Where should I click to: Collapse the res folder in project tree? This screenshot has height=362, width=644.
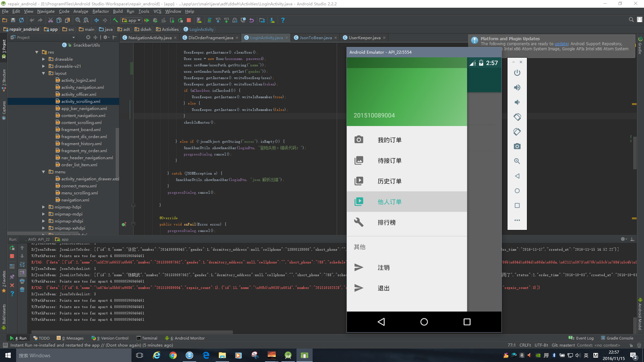pyautogui.click(x=37, y=52)
